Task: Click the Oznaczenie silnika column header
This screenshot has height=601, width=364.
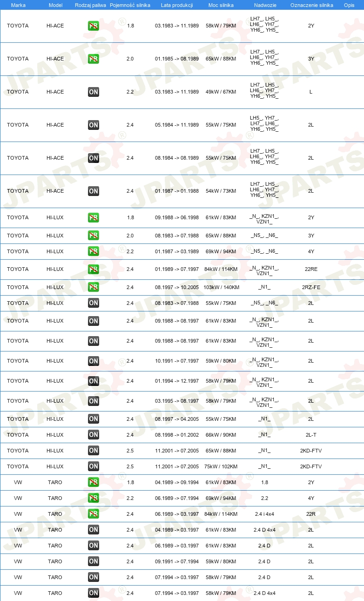Action: [311, 5]
